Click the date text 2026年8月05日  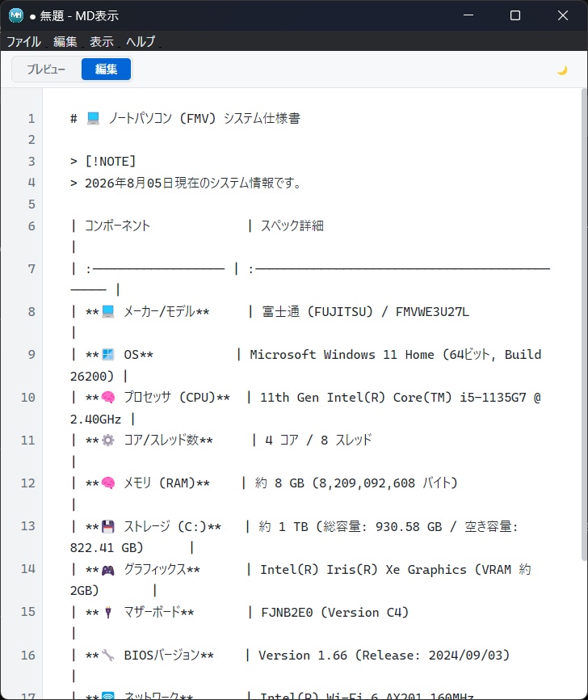[x=129, y=183]
